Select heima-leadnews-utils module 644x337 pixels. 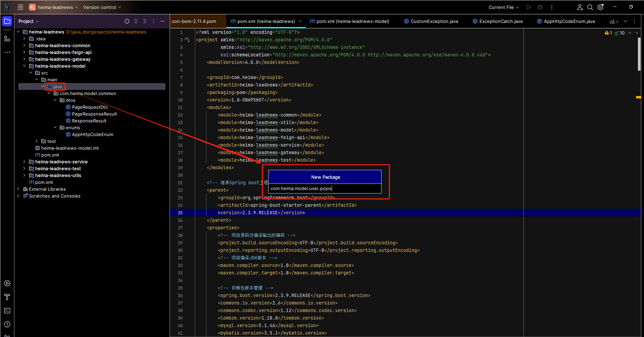click(58, 175)
